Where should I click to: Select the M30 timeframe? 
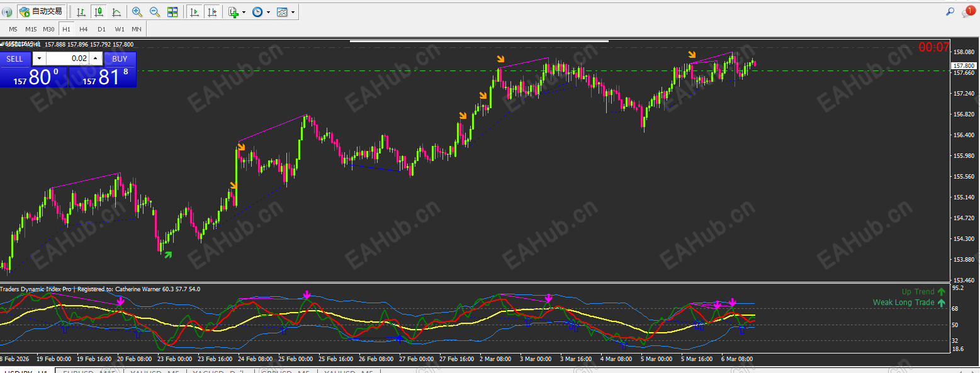coord(48,29)
